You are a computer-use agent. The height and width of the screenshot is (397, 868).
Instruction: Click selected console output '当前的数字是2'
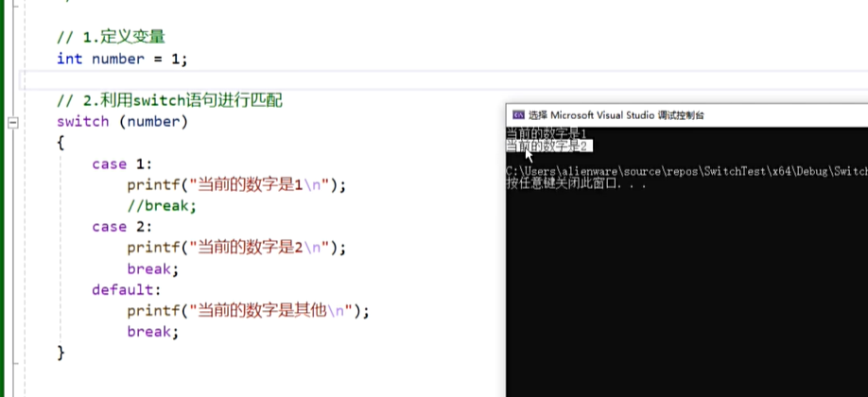(x=549, y=147)
